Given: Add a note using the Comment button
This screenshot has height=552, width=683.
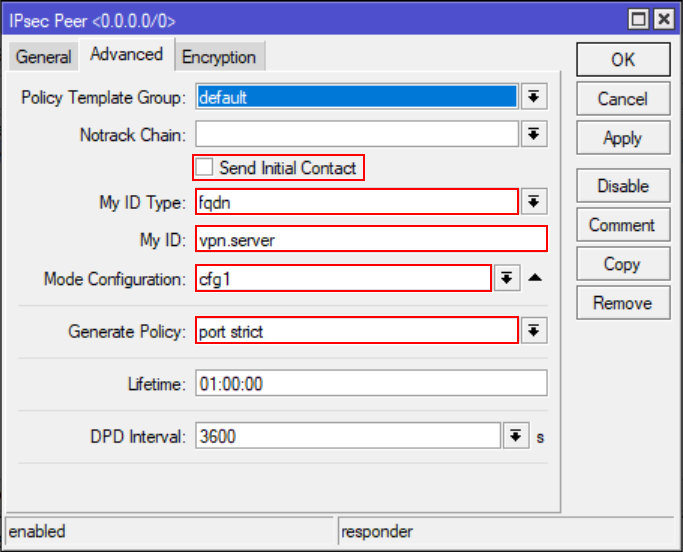Looking at the screenshot, I should click(622, 225).
